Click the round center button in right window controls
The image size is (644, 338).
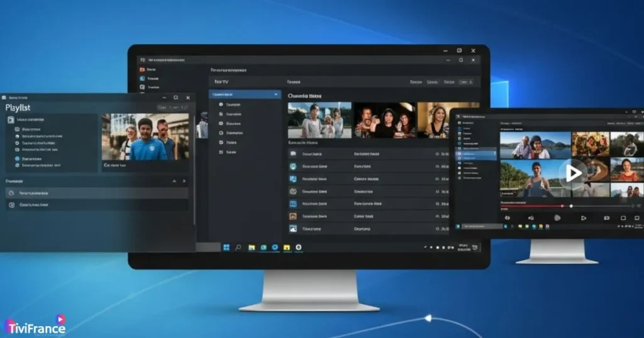click(x=557, y=218)
